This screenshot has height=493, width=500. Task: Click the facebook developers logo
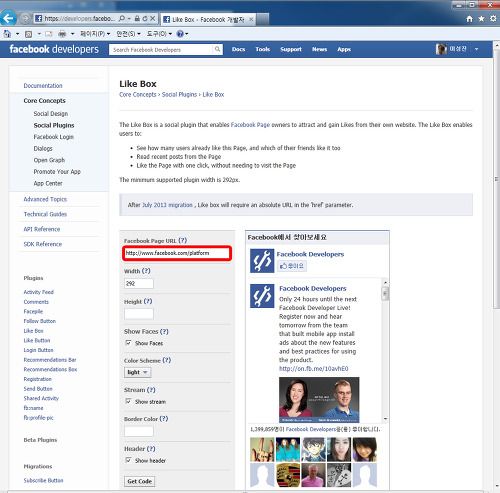(54, 49)
